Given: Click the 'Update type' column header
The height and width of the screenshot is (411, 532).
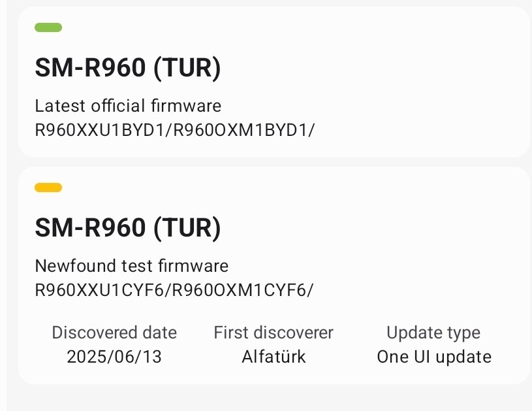Looking at the screenshot, I should pyautogui.click(x=434, y=333).
